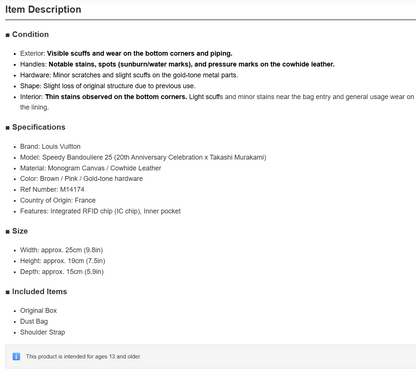Click the Features: Integrated RFID chip line
Image resolution: width=416 pixels, height=373 pixels.
(100, 211)
